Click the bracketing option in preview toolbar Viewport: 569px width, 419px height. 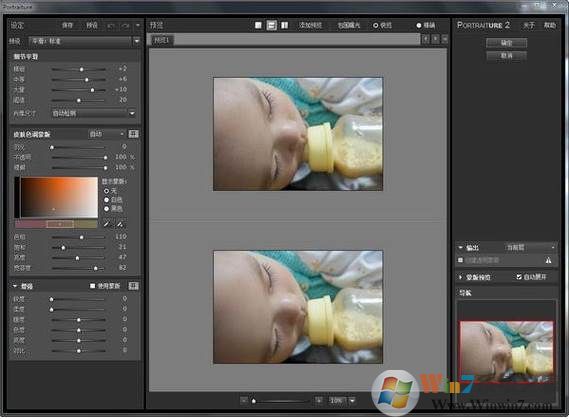click(x=349, y=25)
